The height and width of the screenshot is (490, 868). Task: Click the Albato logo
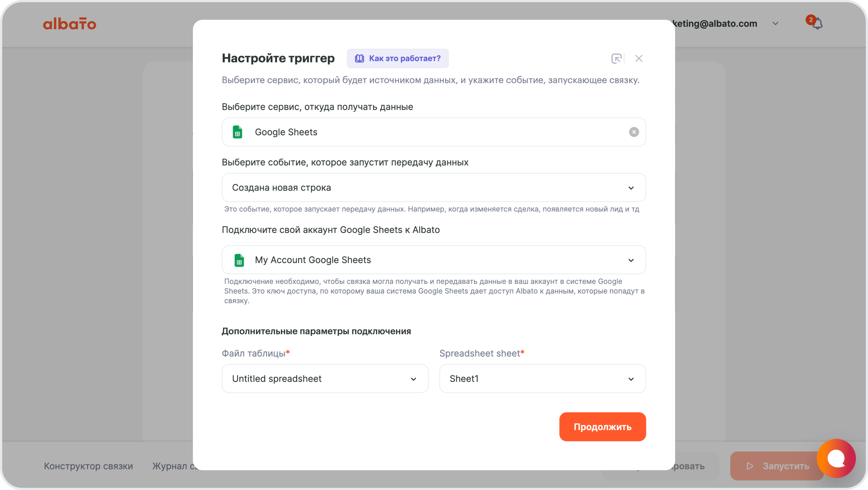69,23
